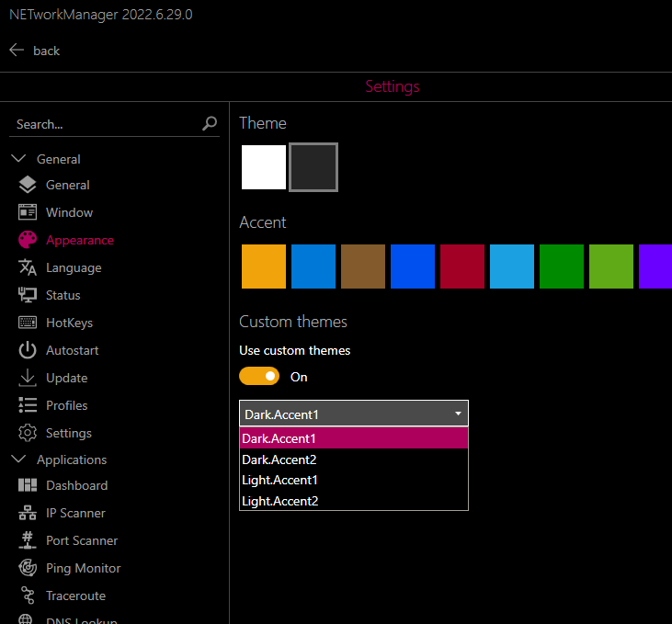
Task: Choose Light.Accent1 from dropdown list
Action: (x=354, y=480)
